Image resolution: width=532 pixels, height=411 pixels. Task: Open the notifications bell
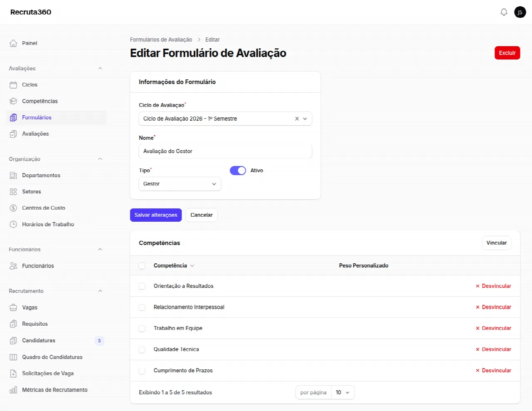click(x=504, y=12)
